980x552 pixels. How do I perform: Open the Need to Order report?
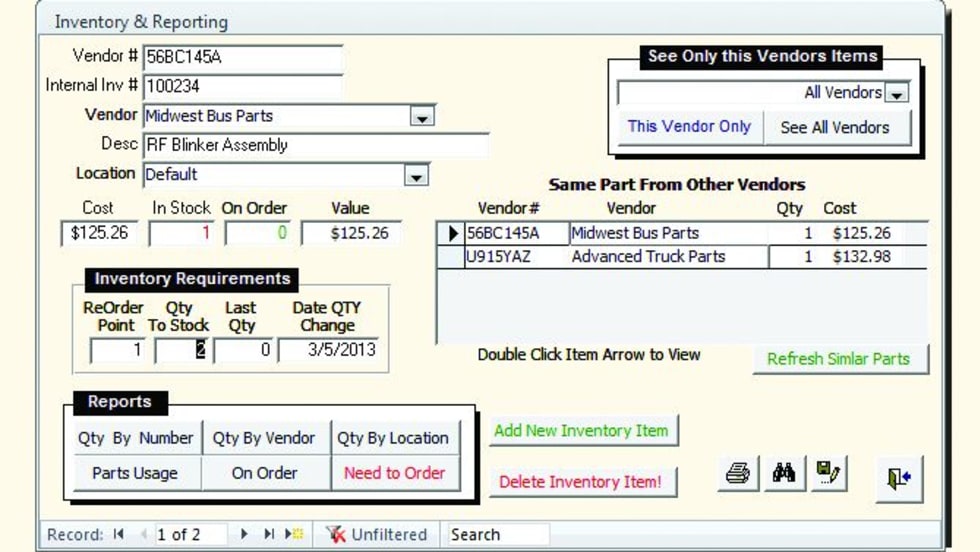point(394,473)
